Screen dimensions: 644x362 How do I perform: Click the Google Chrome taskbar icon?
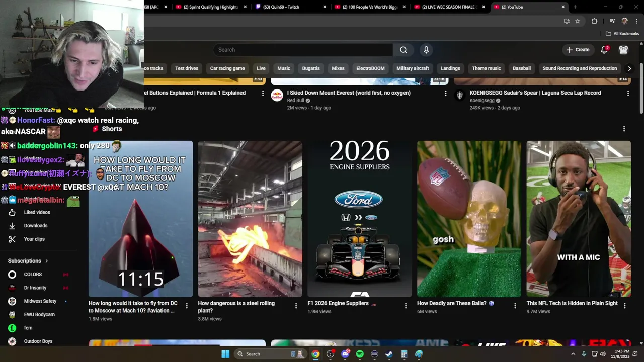tap(315, 354)
